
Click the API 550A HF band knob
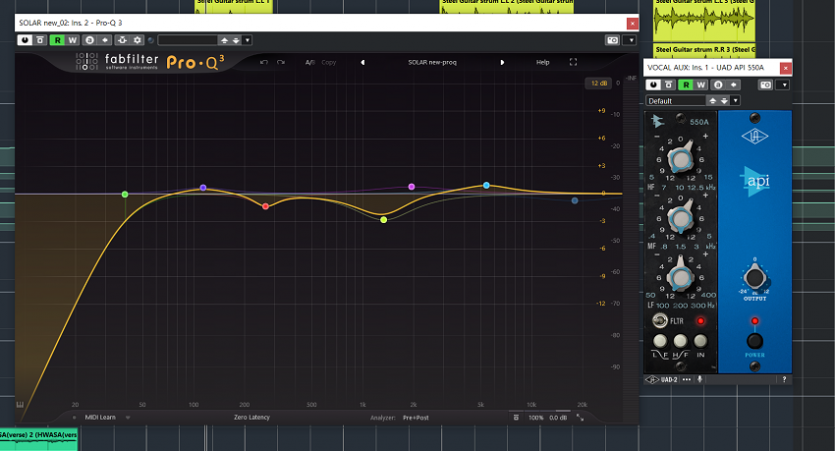[x=681, y=158]
